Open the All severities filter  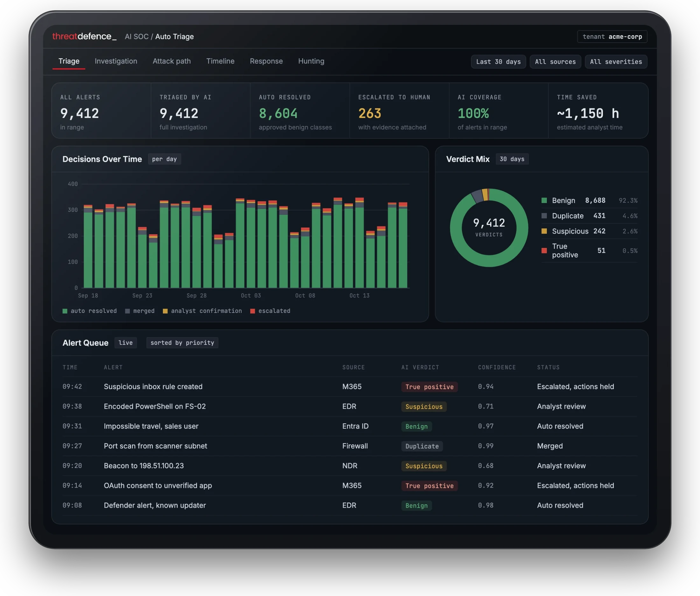616,62
